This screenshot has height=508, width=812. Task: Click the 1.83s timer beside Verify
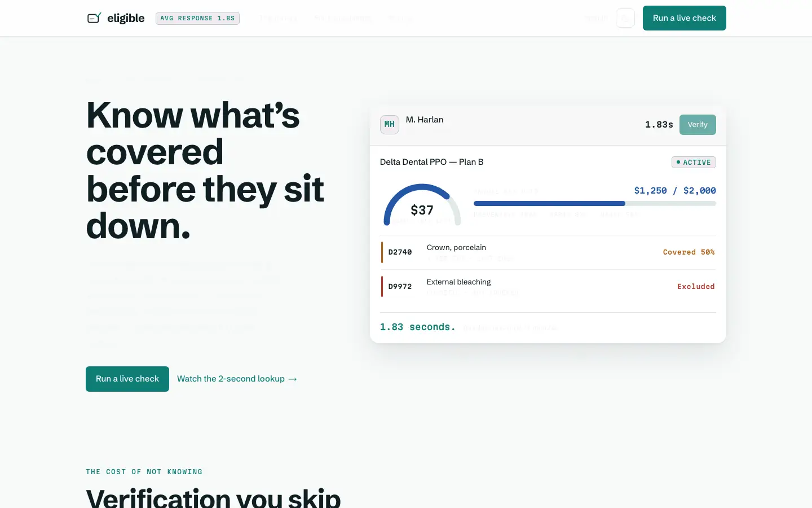[659, 125]
